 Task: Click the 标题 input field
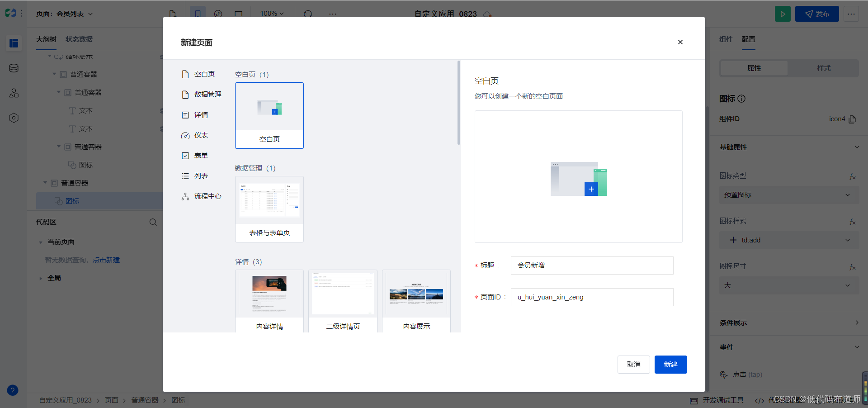pyautogui.click(x=592, y=266)
